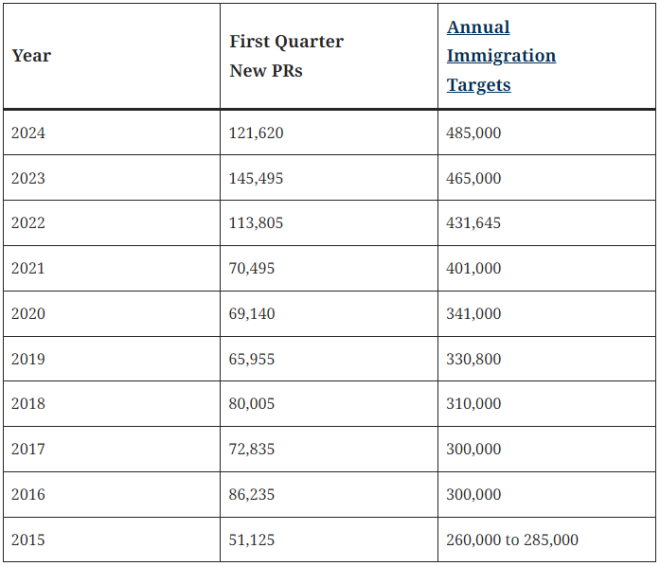Screen dimensions: 660x566
Task: Open the Annual Immigration Targets link
Action: tap(500, 56)
